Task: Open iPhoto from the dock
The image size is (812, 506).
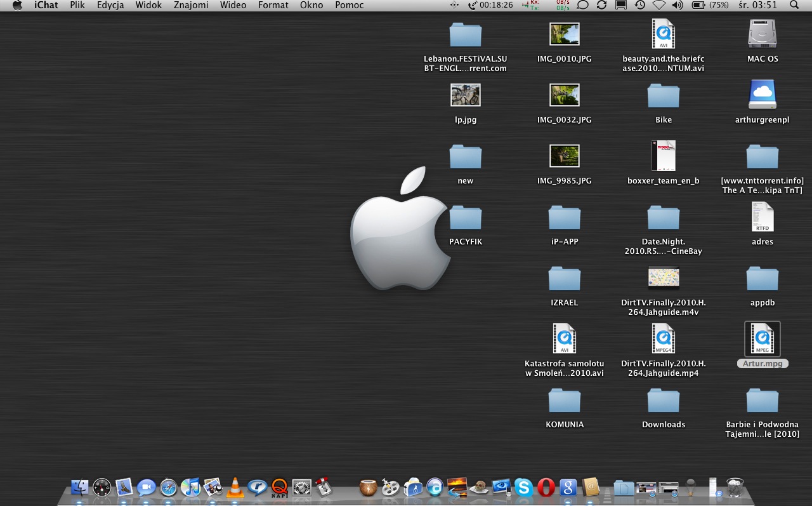Action: tap(213, 487)
